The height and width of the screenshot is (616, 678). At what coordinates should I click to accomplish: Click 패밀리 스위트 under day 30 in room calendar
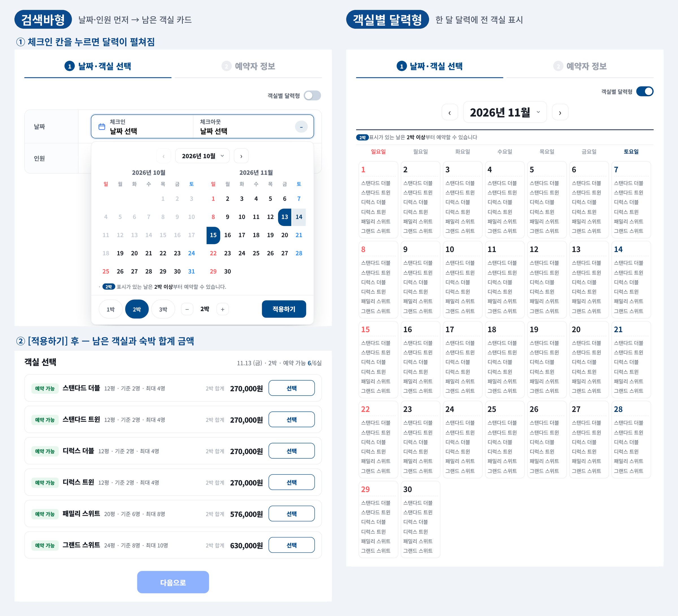tap(418, 541)
